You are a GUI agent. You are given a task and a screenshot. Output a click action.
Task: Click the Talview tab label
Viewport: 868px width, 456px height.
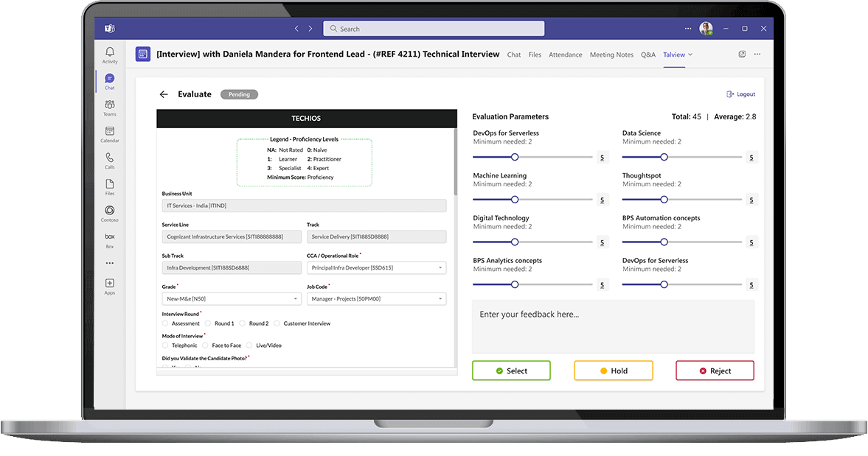pos(674,55)
